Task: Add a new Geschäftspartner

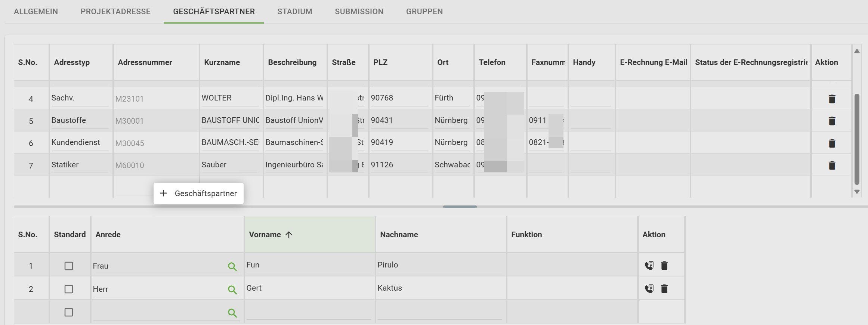Action: click(199, 194)
